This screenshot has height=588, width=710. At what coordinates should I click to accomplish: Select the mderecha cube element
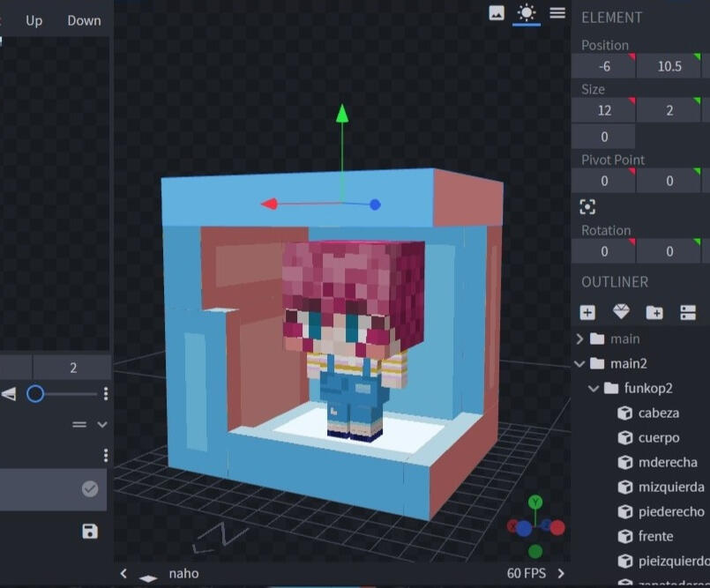coord(667,462)
